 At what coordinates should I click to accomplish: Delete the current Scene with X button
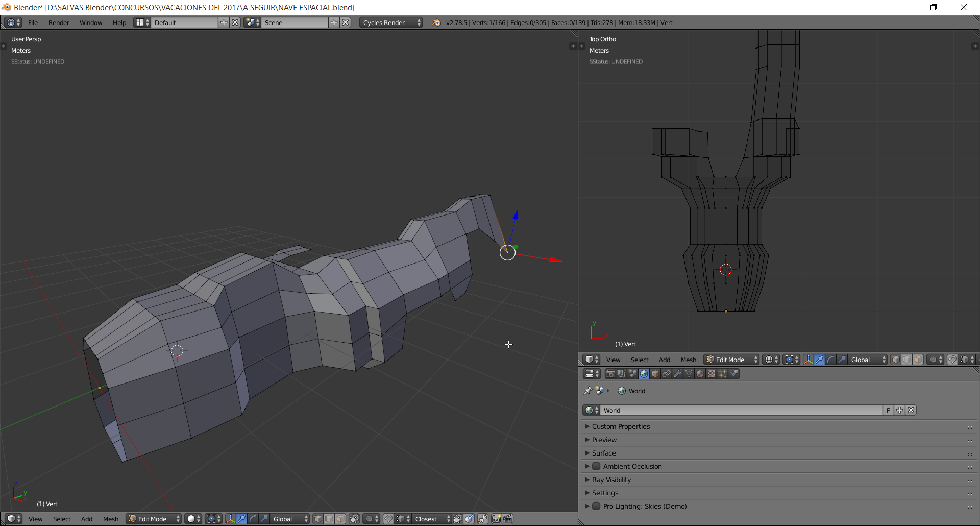coord(346,22)
